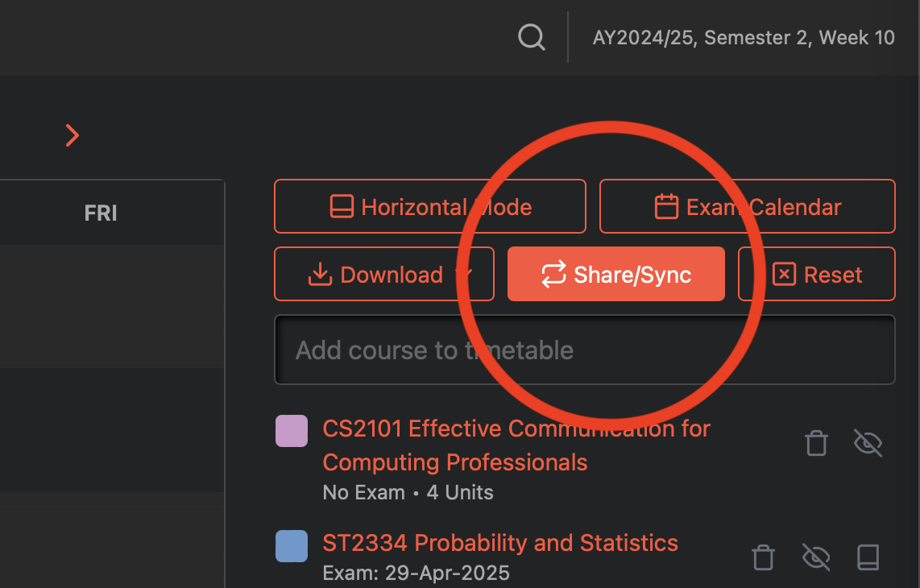The image size is (920, 588).
Task: Delete CS2101 course with trash icon
Action: click(816, 442)
